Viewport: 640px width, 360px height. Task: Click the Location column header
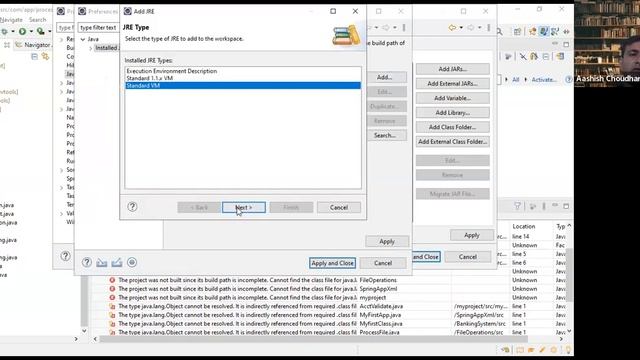(524, 226)
